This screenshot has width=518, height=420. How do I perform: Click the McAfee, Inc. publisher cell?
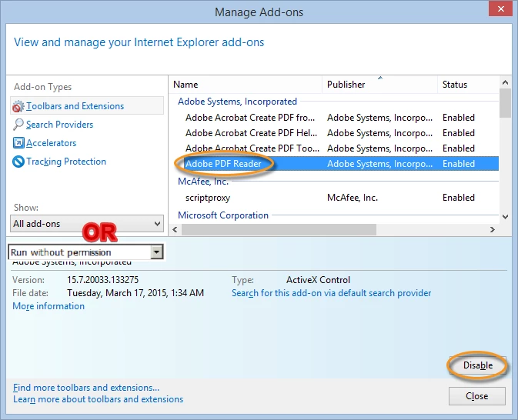pyautogui.click(x=353, y=198)
